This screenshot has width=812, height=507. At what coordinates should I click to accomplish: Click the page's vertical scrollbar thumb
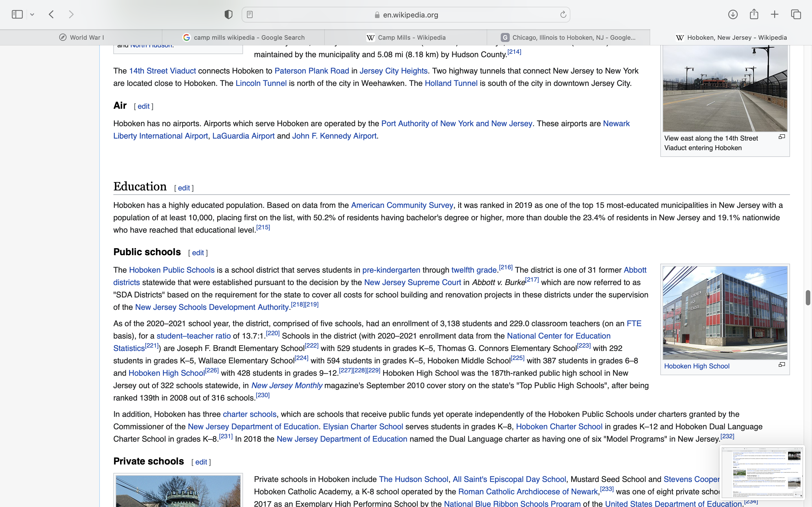pos(808,298)
